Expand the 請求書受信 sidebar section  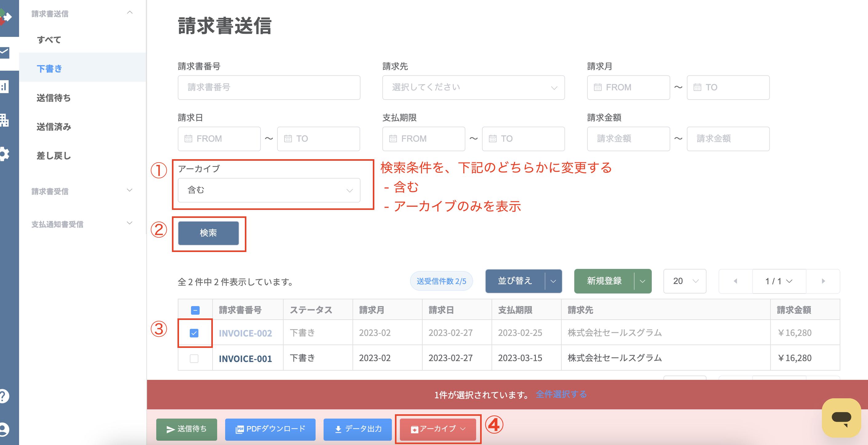coord(130,190)
